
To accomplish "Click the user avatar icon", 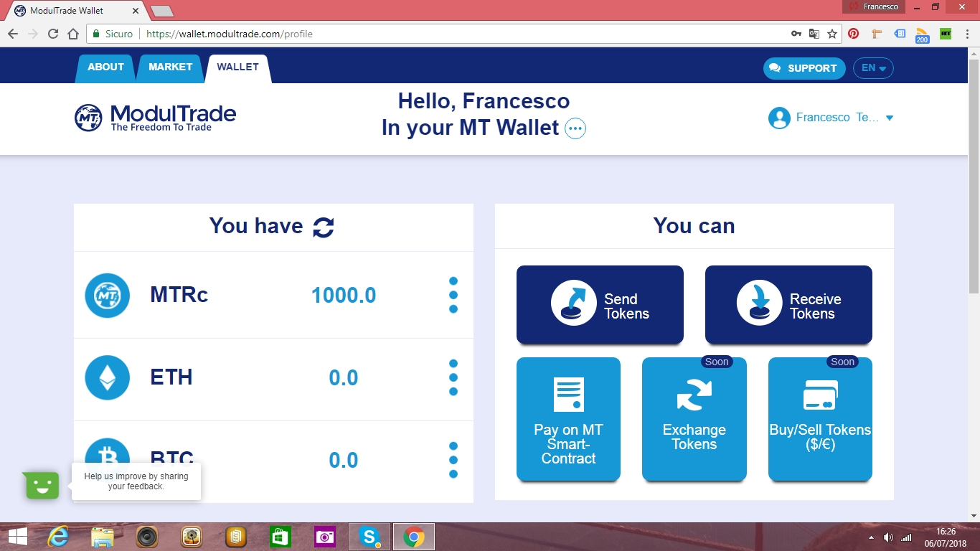I will 779,118.
